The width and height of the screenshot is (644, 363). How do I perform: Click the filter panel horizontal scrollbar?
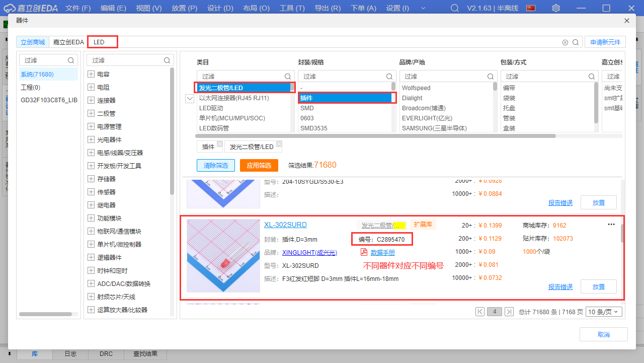[x=375, y=136]
